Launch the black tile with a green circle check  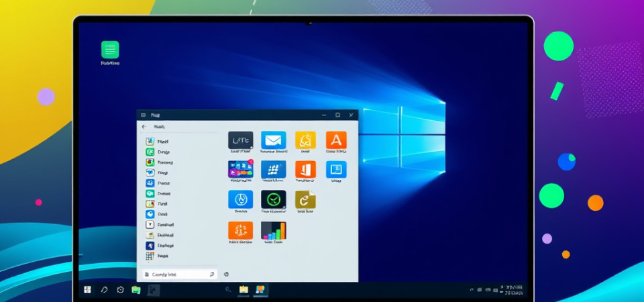coord(274,199)
